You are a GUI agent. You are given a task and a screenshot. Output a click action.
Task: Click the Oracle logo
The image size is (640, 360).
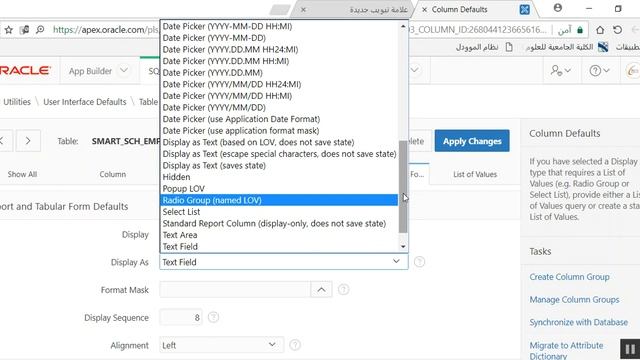tap(25, 71)
